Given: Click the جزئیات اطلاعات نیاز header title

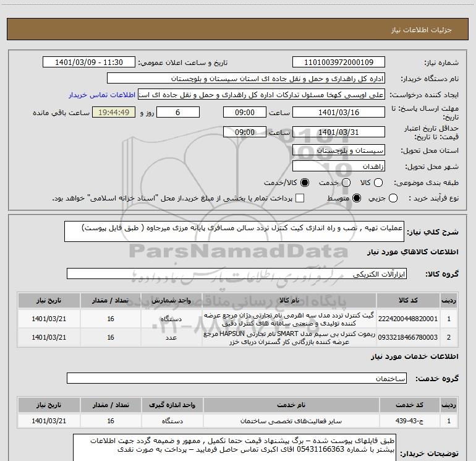Looking at the screenshot, I should [x=422, y=30].
